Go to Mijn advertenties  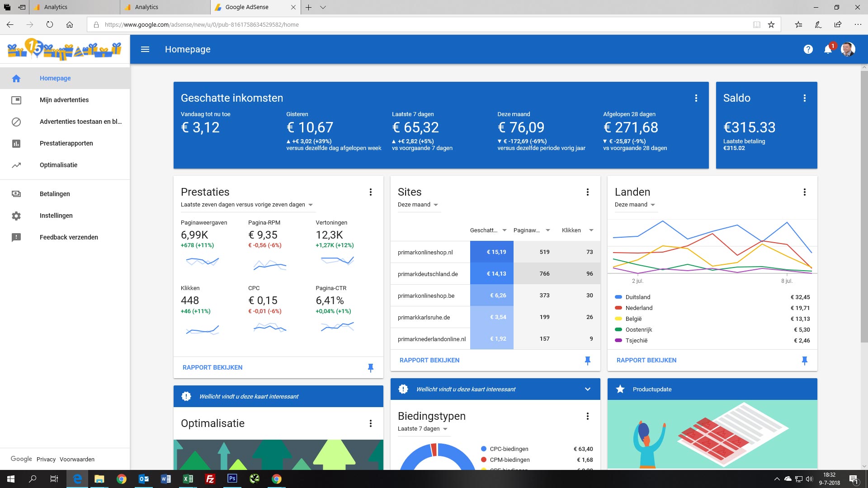[x=64, y=100]
